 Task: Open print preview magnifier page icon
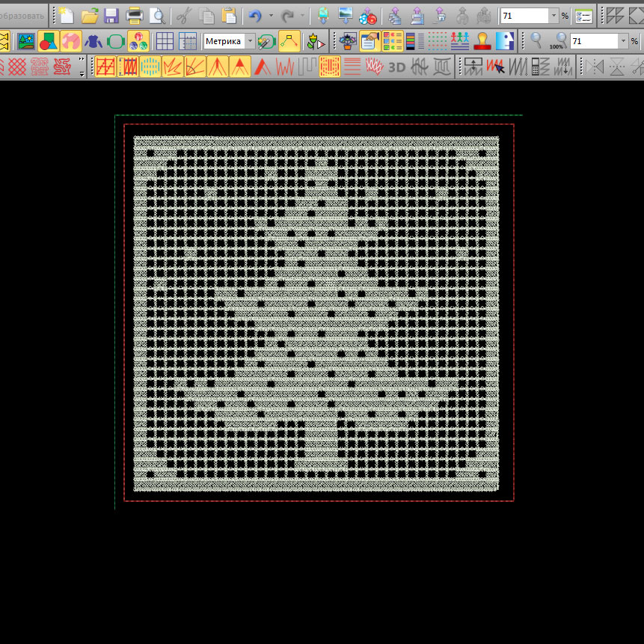pyautogui.click(x=157, y=16)
